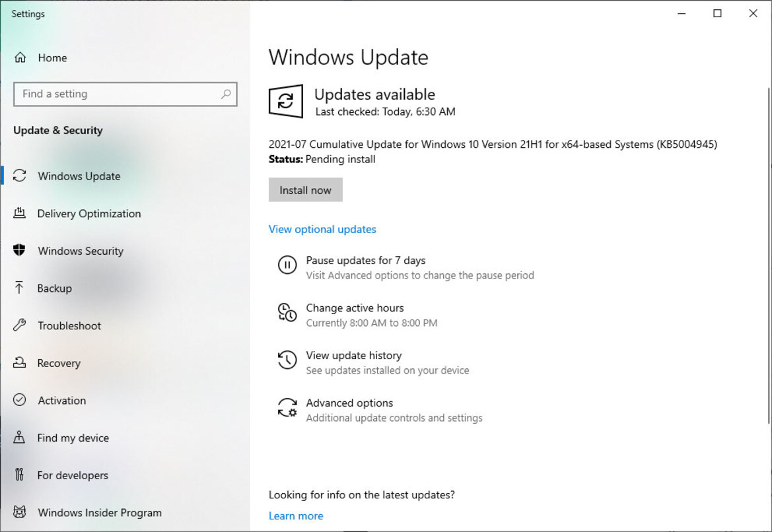This screenshot has width=772, height=532.
Task: Open Change active hours option
Action: tap(355, 308)
